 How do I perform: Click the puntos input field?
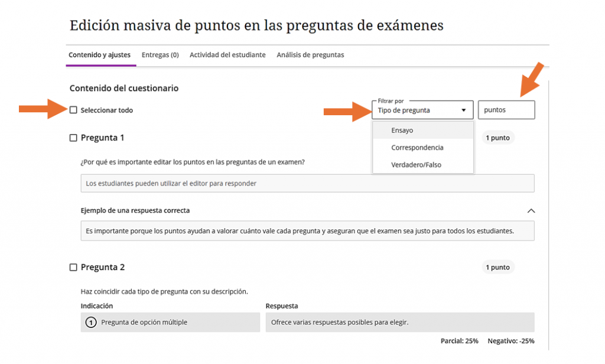click(x=506, y=110)
